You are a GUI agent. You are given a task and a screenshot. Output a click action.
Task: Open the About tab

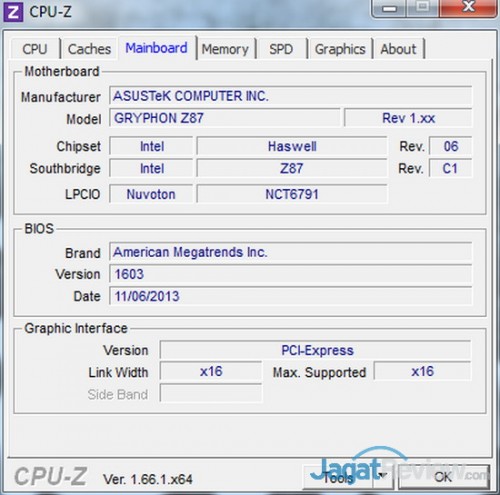[398, 49]
